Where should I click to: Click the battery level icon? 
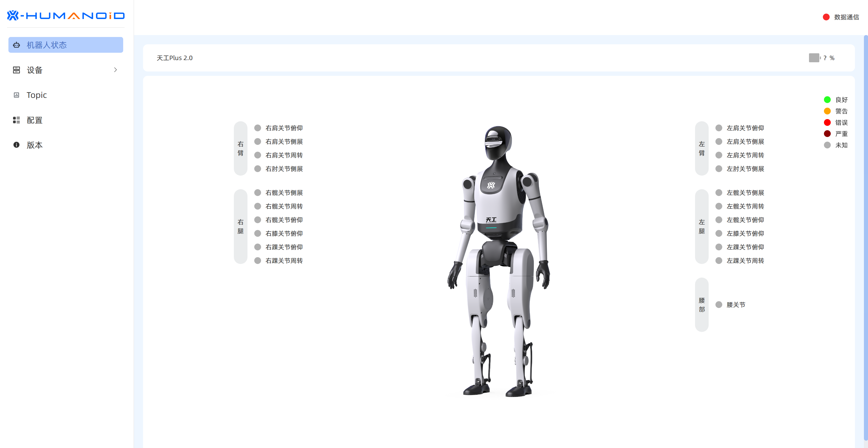(x=814, y=58)
